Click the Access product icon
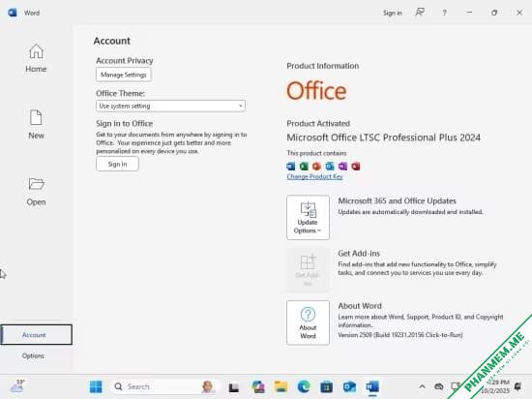Image resolution: width=532 pixels, height=399 pixels. (x=356, y=167)
